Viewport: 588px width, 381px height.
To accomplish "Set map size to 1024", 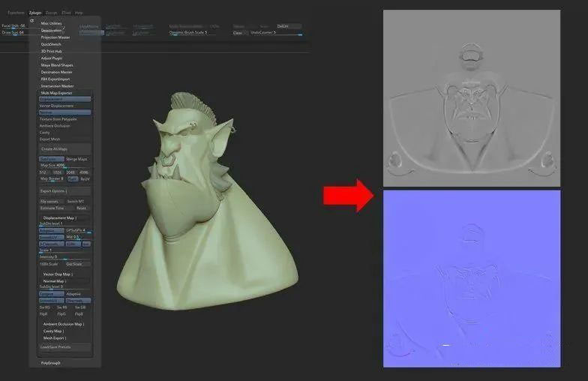I will pyautogui.click(x=57, y=172).
